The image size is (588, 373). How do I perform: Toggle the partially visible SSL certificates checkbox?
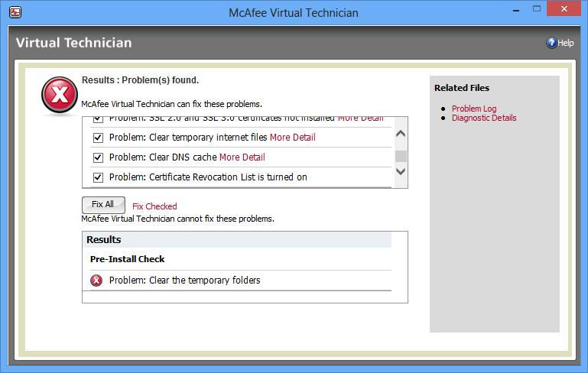pos(98,119)
